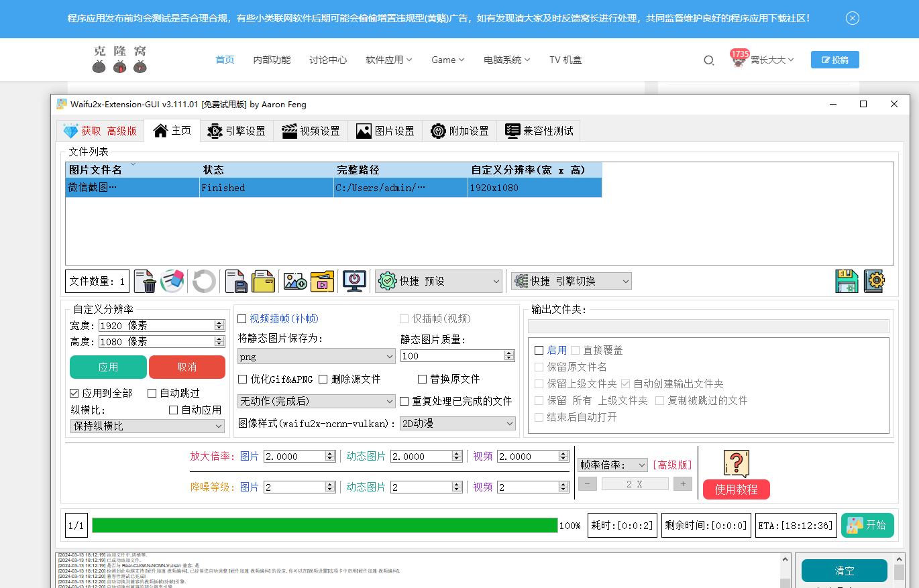Open the 图片设置 tab
Viewport: 919px width, 588px height.
coord(385,131)
